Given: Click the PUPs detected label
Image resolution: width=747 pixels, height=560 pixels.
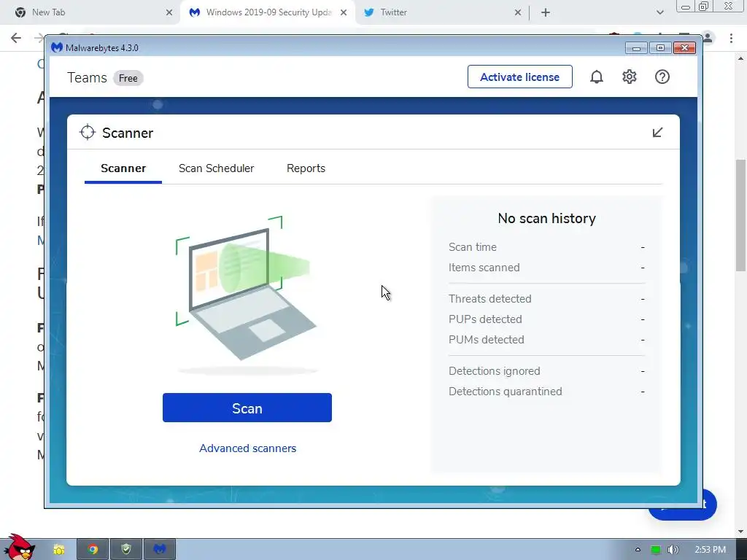Looking at the screenshot, I should [x=485, y=319].
